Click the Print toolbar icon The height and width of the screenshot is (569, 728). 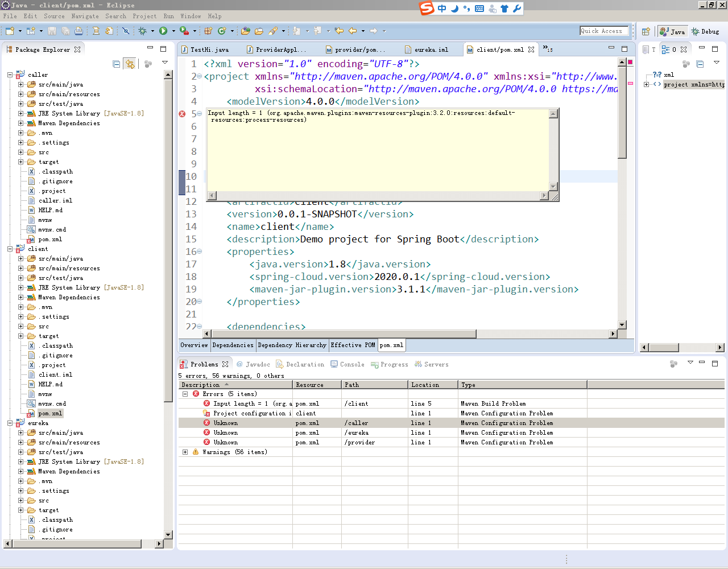point(78,31)
